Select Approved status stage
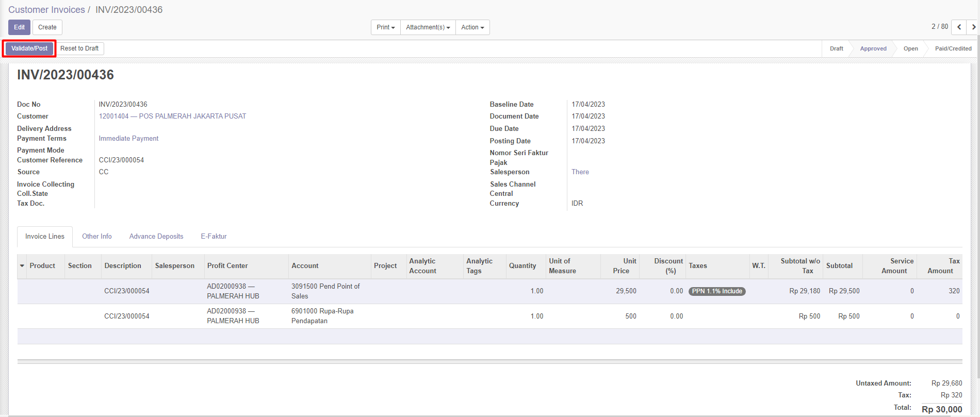 tap(873, 48)
